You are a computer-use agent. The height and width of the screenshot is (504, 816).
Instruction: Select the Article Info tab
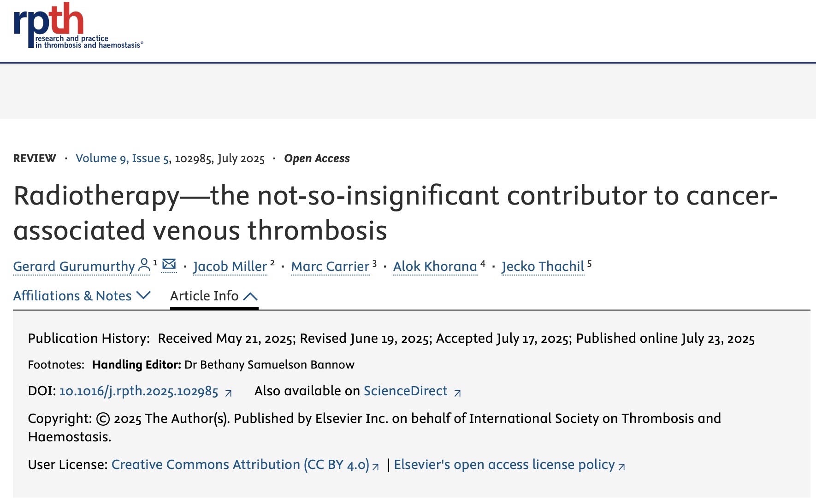tap(214, 296)
